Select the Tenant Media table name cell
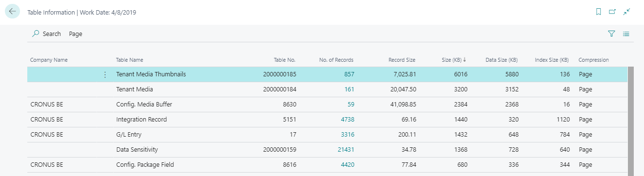The width and height of the screenshot is (644, 176). pyautogui.click(x=135, y=89)
